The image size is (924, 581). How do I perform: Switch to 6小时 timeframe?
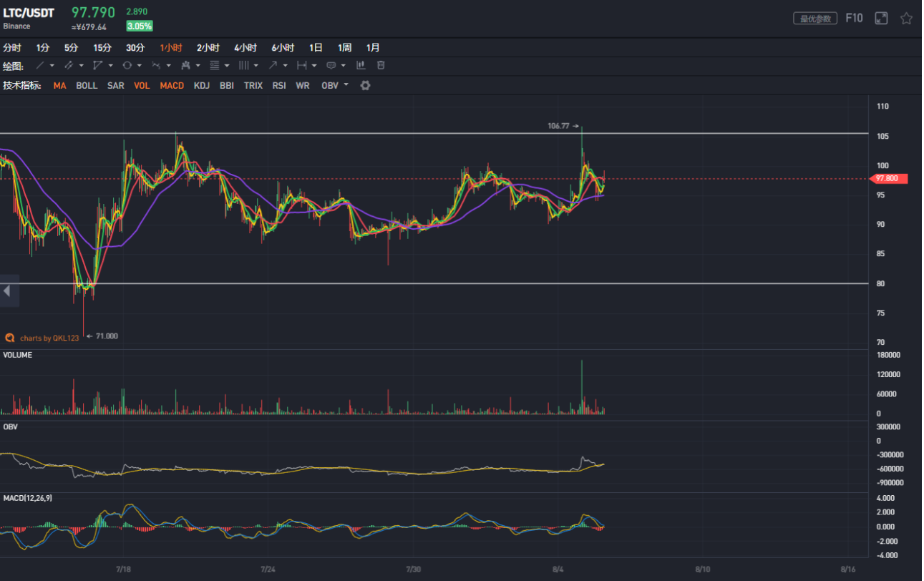[x=283, y=48]
